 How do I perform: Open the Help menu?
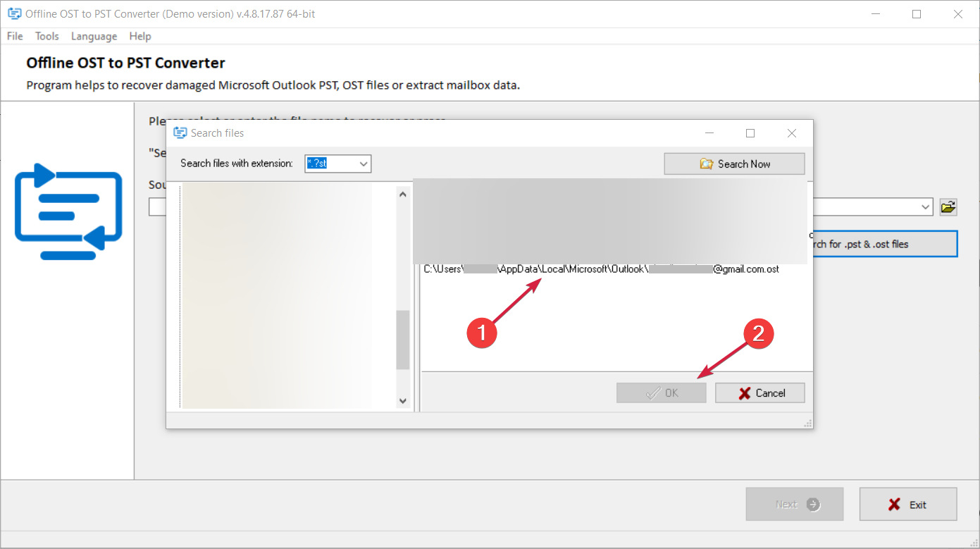pyautogui.click(x=140, y=36)
